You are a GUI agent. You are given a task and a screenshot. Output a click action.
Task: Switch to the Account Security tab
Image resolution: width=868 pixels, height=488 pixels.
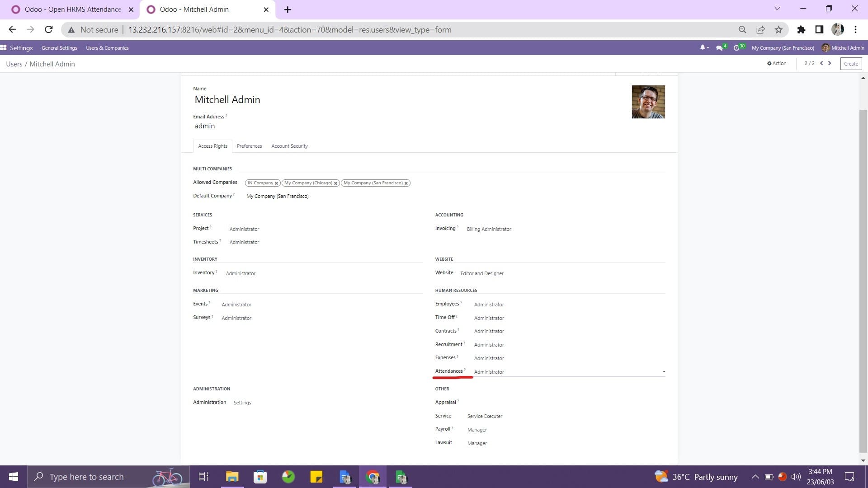pos(289,146)
